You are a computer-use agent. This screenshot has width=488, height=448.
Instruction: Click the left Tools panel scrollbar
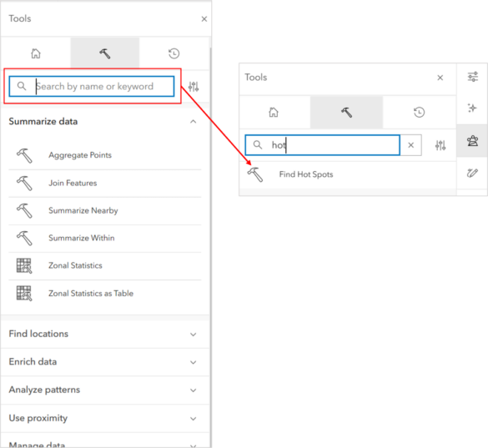click(x=210, y=248)
